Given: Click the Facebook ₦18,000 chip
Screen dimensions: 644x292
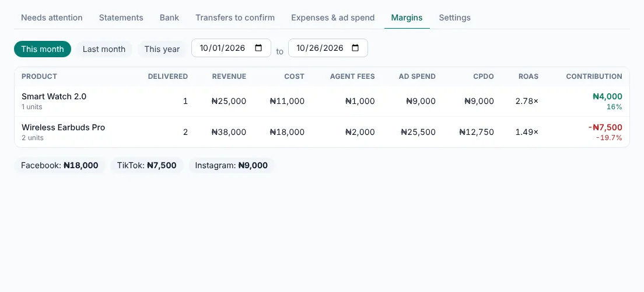Looking at the screenshot, I should point(60,165).
